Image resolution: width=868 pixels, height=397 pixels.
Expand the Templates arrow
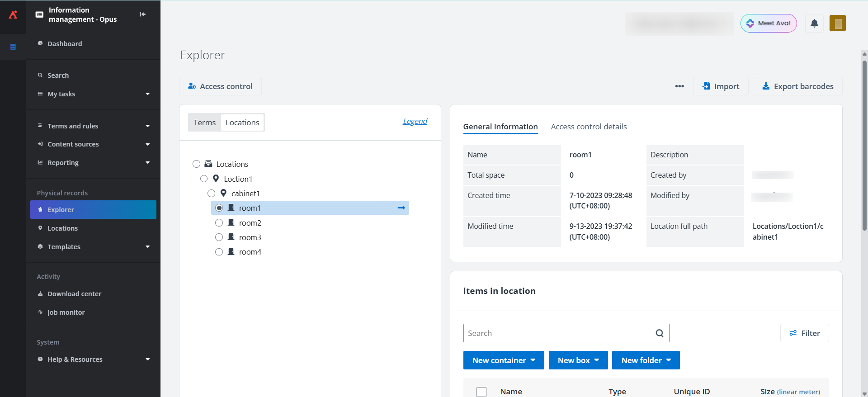point(147,246)
